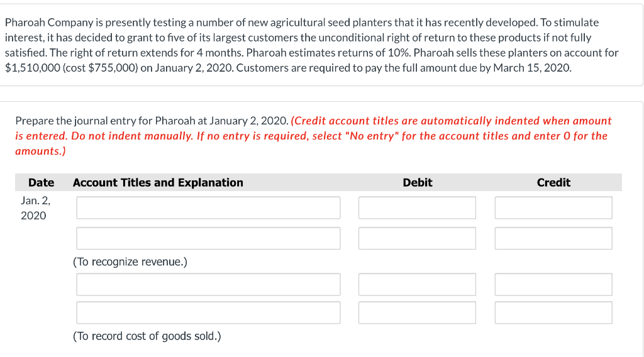Focus the fourth row's Credit amount field
The width and height of the screenshot is (644, 357).
[x=553, y=312]
